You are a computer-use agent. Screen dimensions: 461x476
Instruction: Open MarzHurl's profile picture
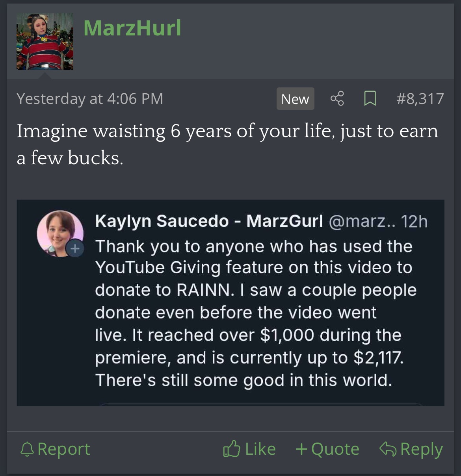(x=45, y=41)
